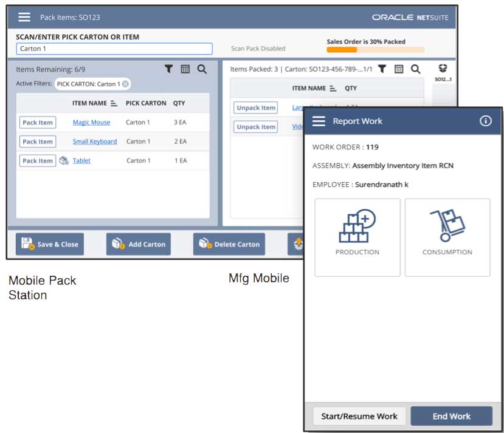This screenshot has height=433, width=504.
Task: Click the search icon in Items Remaining panel
Action: tap(202, 69)
